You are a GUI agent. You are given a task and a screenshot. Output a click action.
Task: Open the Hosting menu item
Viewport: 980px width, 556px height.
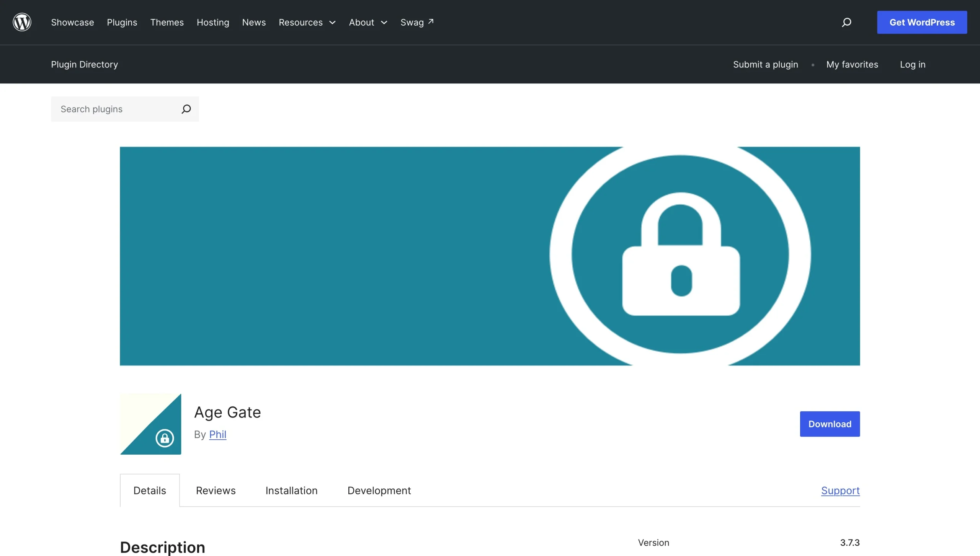213,22
